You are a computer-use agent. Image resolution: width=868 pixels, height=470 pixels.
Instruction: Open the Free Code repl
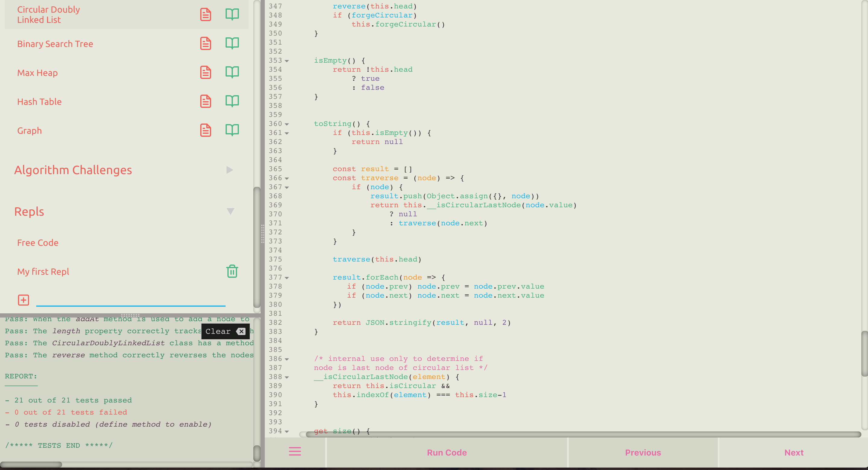(38, 243)
